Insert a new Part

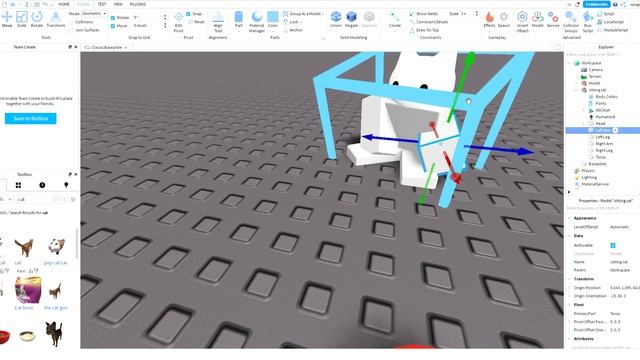pyautogui.click(x=238, y=21)
